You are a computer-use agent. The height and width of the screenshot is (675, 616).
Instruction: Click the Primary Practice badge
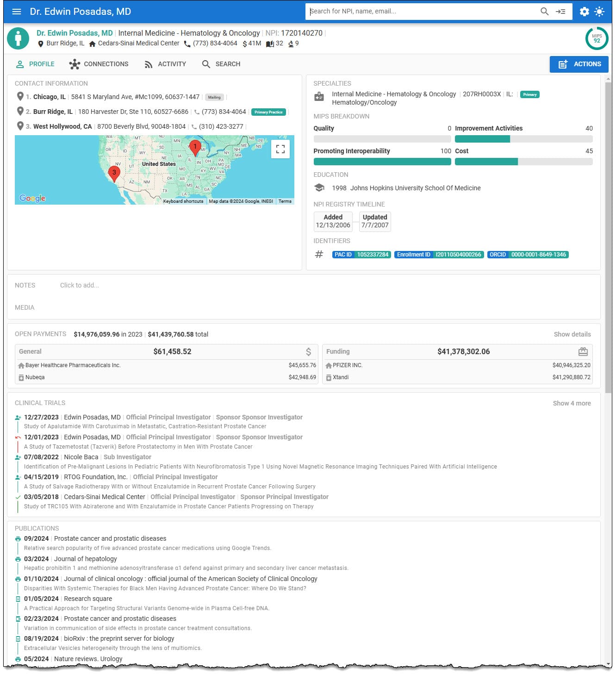pyautogui.click(x=268, y=112)
